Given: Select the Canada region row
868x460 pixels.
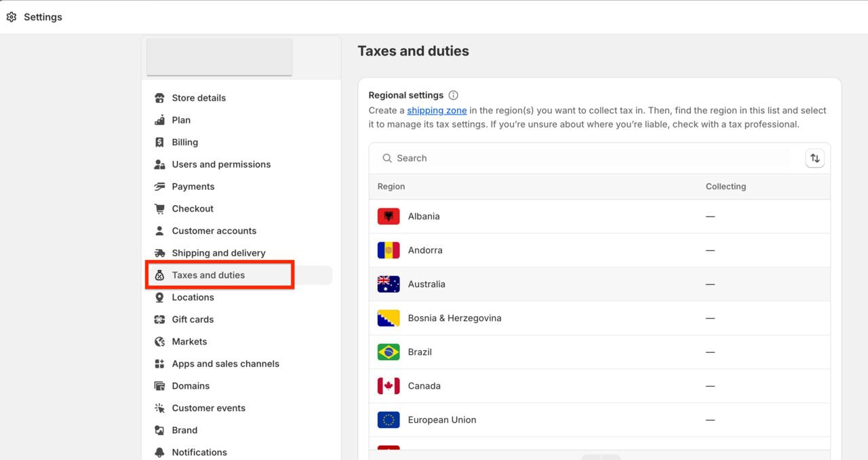Looking at the screenshot, I should 424,386.
